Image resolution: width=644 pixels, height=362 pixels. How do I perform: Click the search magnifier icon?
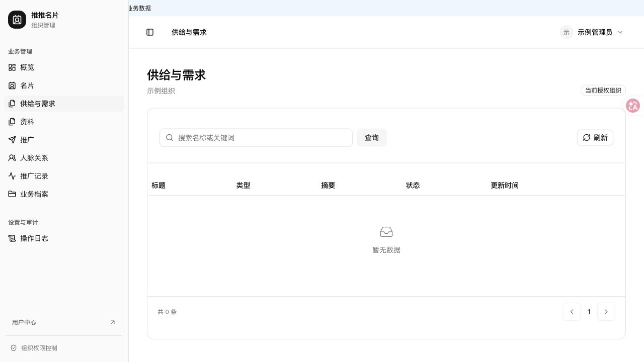(x=170, y=138)
